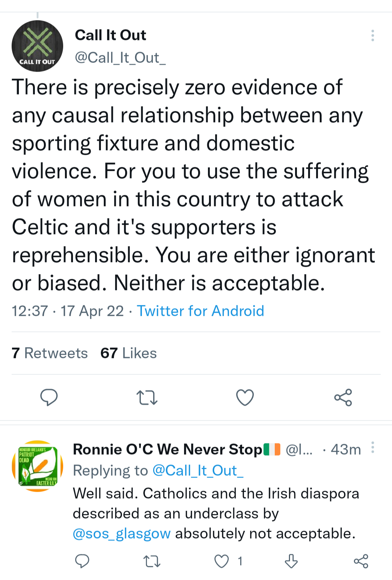Viewport: 392px width, 580px height.
Task: Open more options for main tweet
Action: [x=372, y=35]
